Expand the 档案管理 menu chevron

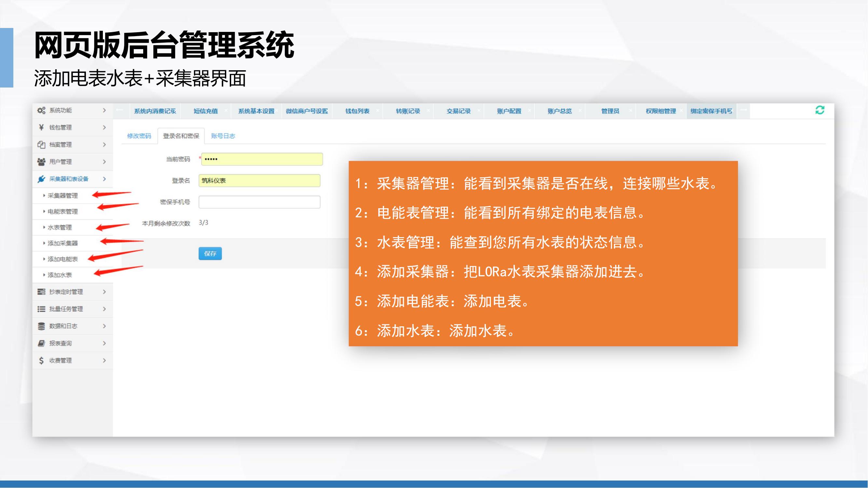[x=104, y=144]
